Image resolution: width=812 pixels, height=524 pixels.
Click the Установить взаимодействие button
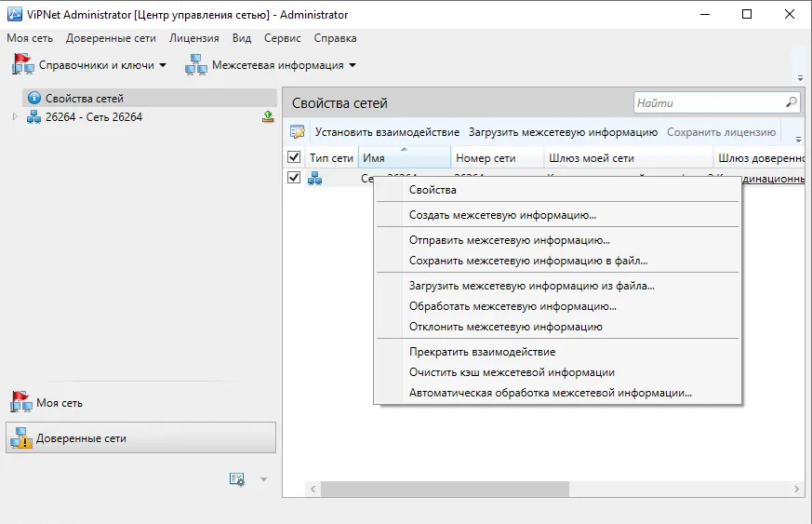pyautogui.click(x=387, y=132)
